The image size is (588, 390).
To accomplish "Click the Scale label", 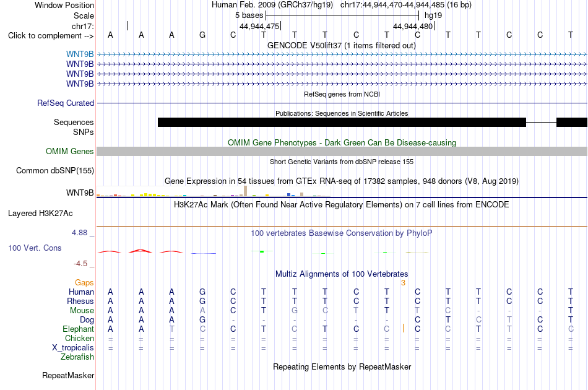I will pos(84,15).
